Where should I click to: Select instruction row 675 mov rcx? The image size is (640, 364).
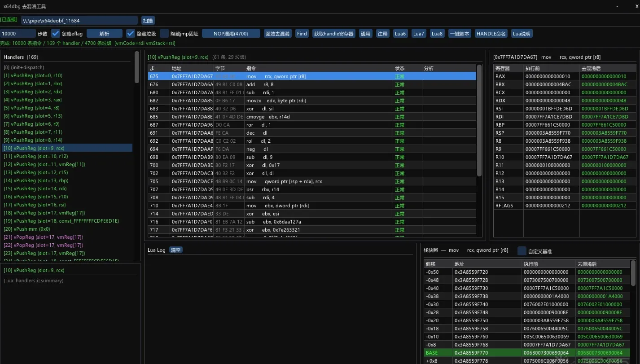pyautogui.click(x=312, y=76)
